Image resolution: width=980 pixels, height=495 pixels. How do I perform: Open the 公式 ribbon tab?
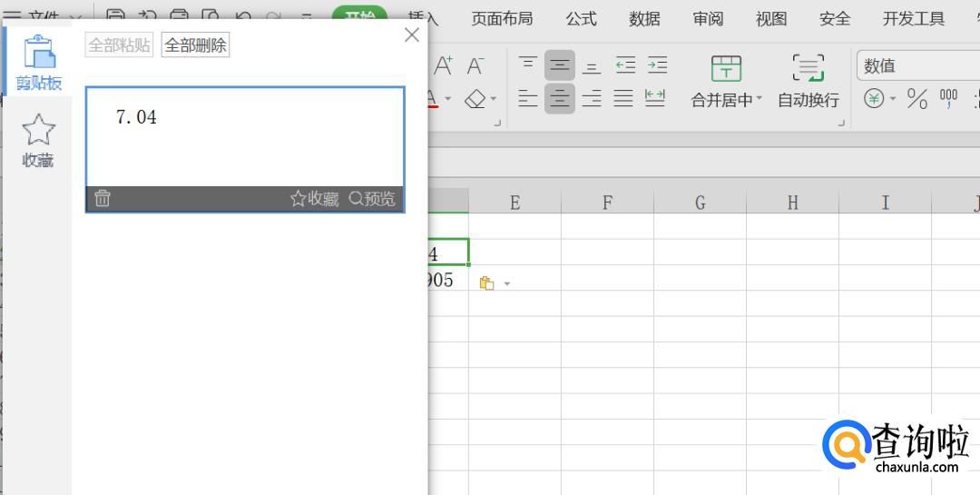click(x=582, y=19)
